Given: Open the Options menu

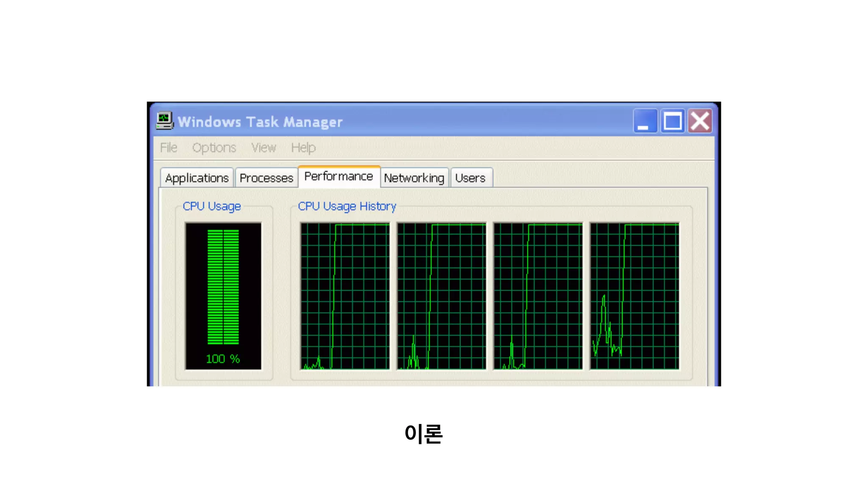Looking at the screenshot, I should tap(214, 147).
